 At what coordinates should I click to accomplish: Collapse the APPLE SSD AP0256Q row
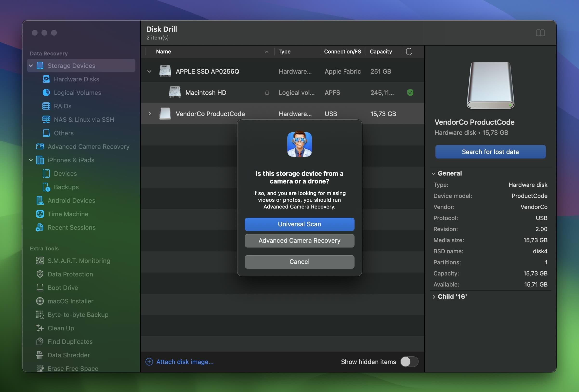[x=149, y=72]
